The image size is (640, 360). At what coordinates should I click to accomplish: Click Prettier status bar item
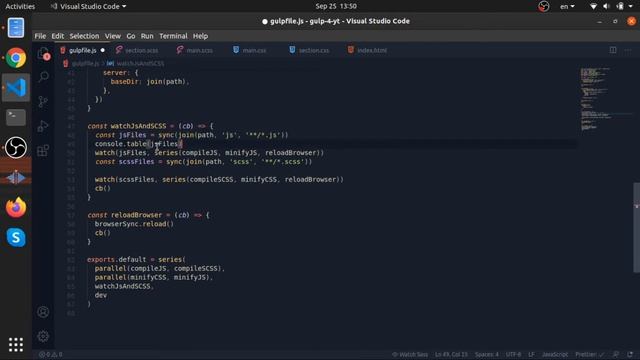pyautogui.click(x=589, y=354)
